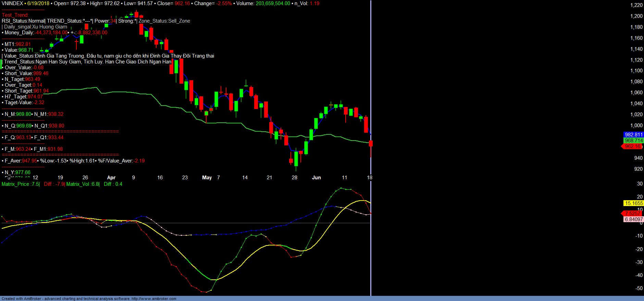Click the Test_Trend red heading text

15,15
